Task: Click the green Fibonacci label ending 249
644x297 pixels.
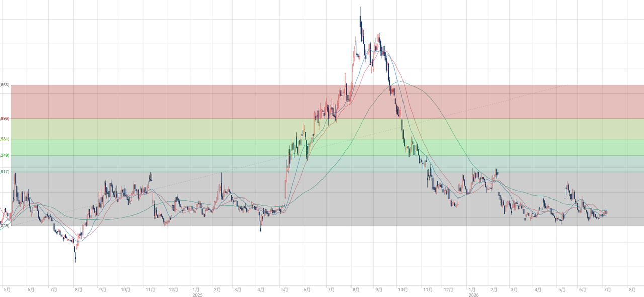Action: point(5,156)
